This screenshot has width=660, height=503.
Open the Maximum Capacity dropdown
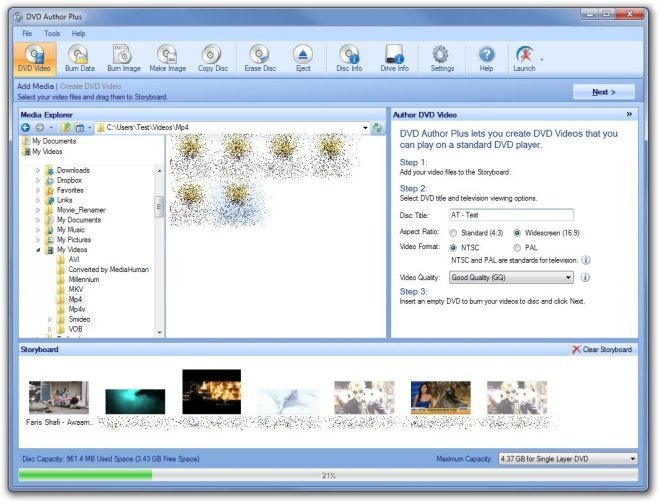567,459
